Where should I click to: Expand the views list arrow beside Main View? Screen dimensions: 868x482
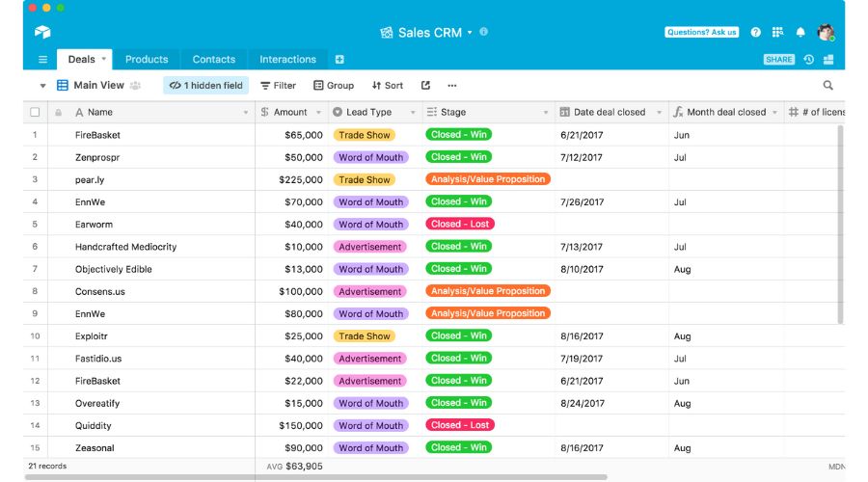point(42,86)
